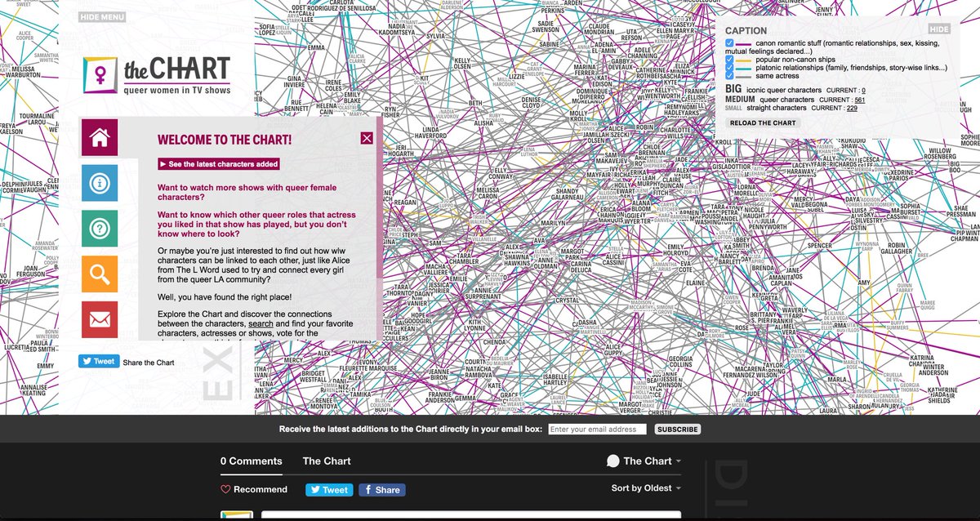The height and width of the screenshot is (521, 980).
Task: Switch to the 0 Comments tab
Action: point(252,461)
